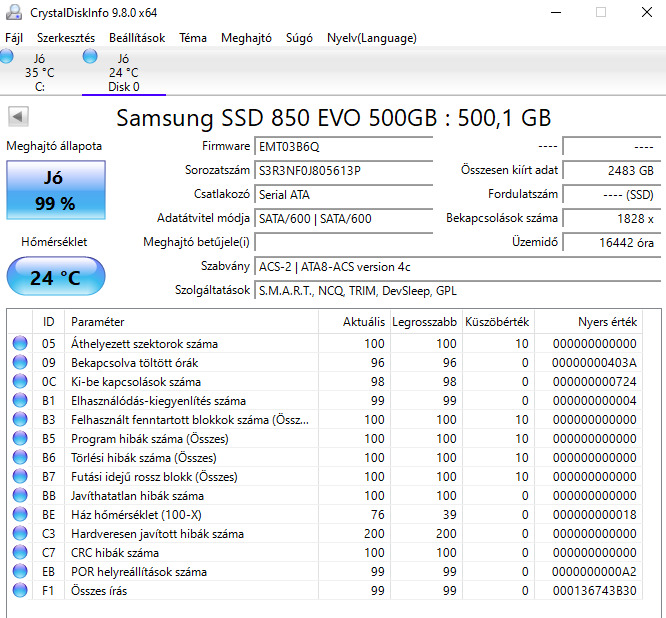Screen dimensions: 666x618
Task: Click the status orb for row 09
Action: [x=20, y=362]
